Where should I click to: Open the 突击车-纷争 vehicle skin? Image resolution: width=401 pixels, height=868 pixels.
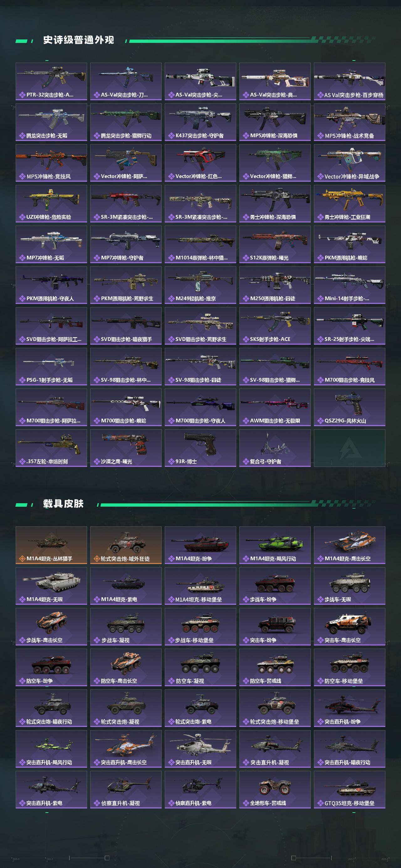(x=275, y=627)
